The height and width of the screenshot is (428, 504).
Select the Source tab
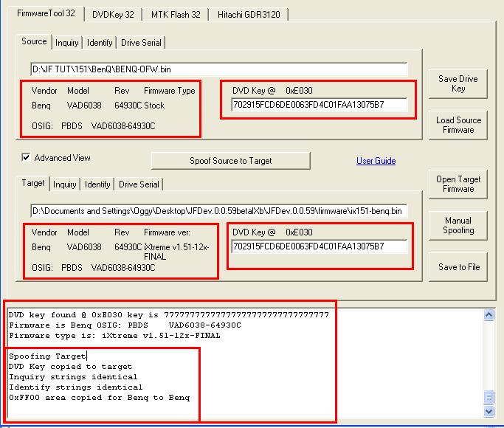(34, 41)
